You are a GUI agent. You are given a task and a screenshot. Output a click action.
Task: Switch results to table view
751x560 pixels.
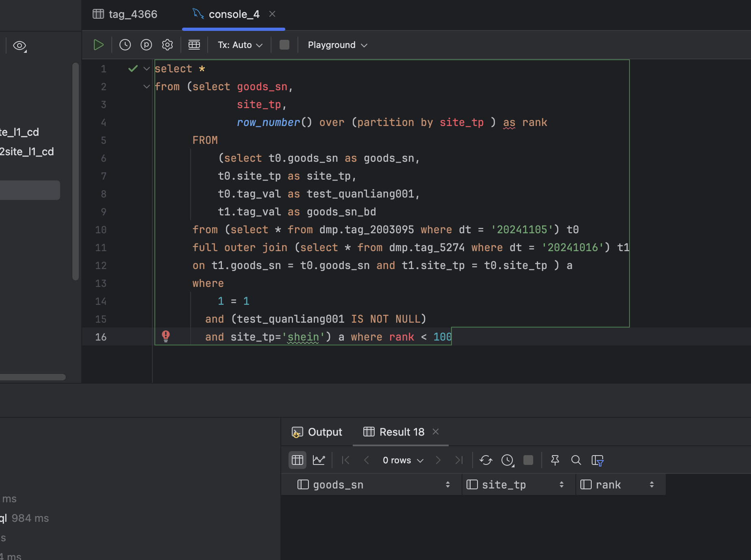pyautogui.click(x=297, y=460)
